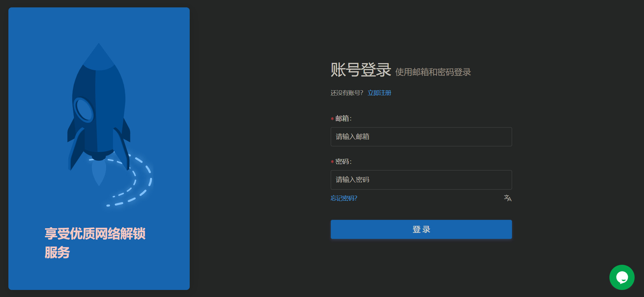Open the 立即注册 registration link

pyautogui.click(x=379, y=93)
